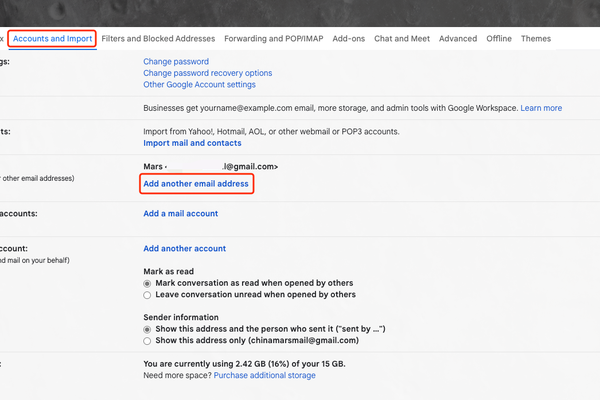Click Add a mail account
The height and width of the screenshot is (400, 600).
point(180,214)
